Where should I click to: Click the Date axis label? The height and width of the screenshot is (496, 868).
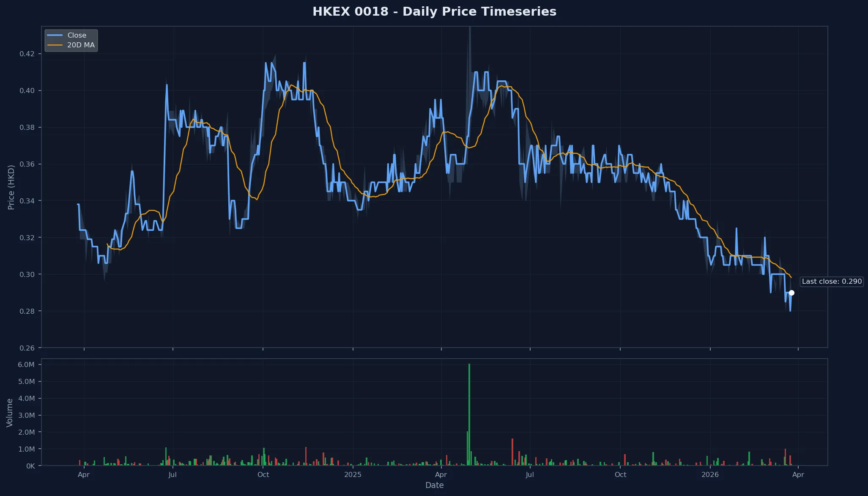pyautogui.click(x=434, y=485)
